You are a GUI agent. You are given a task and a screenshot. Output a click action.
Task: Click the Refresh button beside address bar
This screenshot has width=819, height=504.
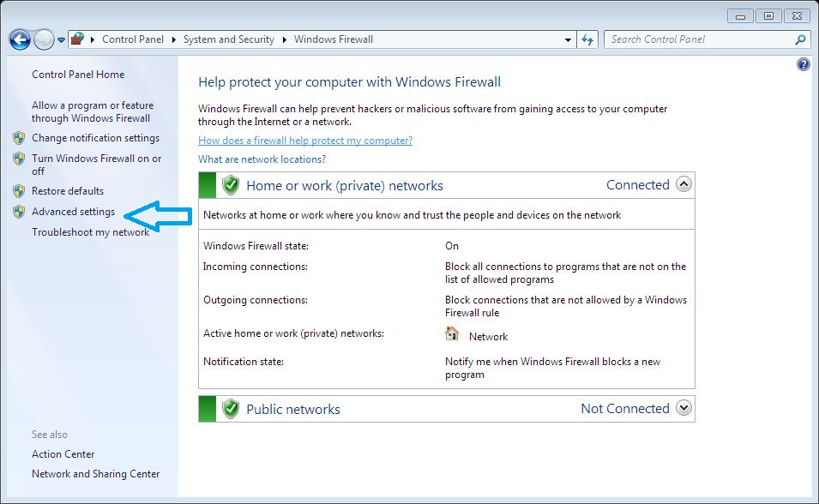(587, 39)
